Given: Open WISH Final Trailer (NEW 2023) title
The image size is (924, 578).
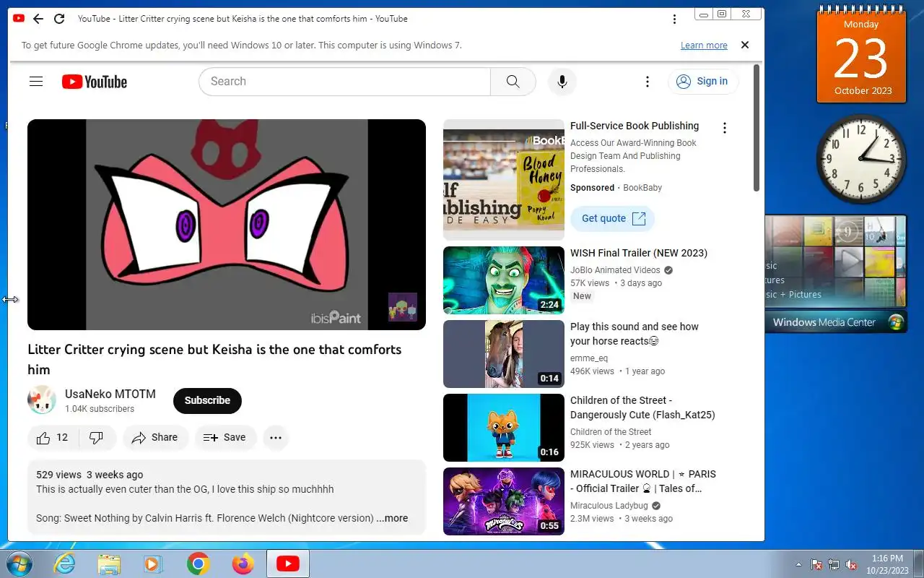Looking at the screenshot, I should [x=639, y=253].
